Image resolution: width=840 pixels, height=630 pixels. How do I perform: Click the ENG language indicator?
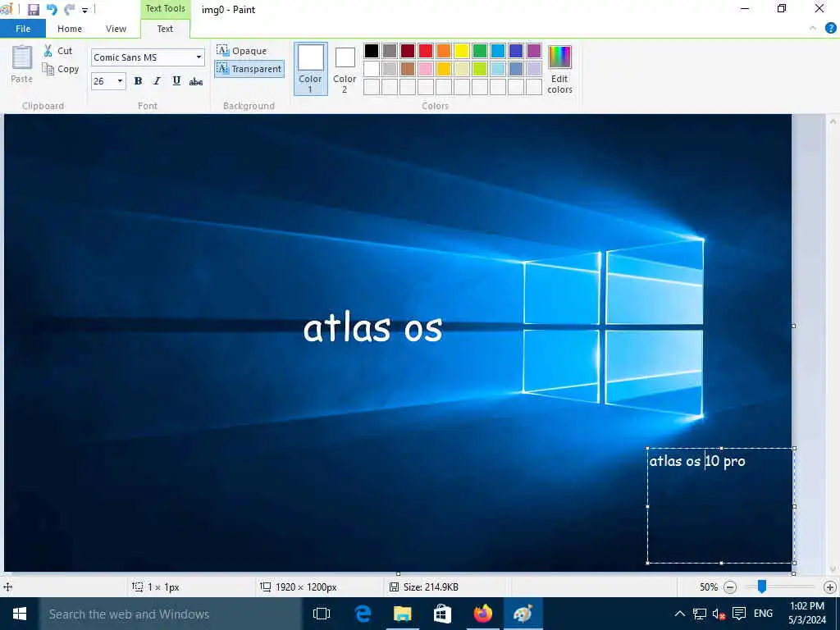(763, 614)
